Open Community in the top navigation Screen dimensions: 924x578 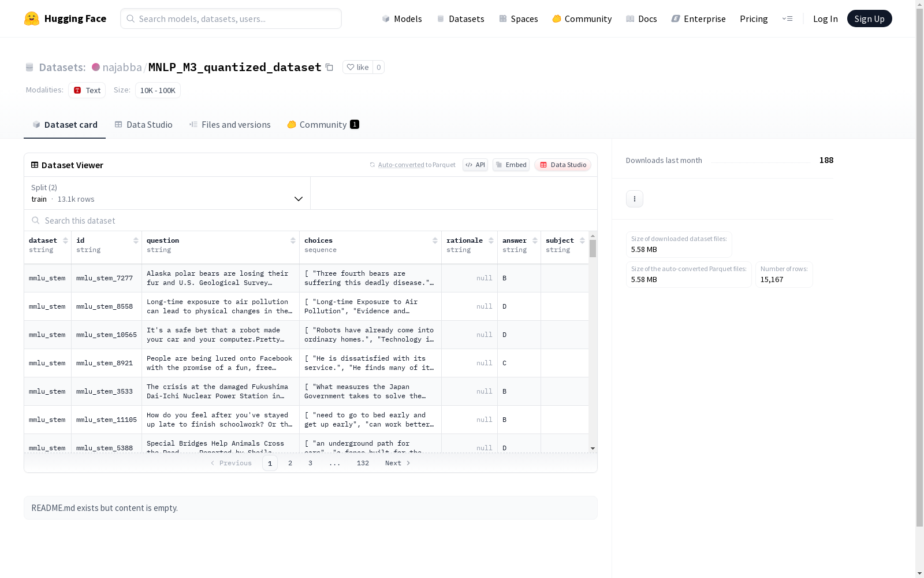[x=582, y=18]
